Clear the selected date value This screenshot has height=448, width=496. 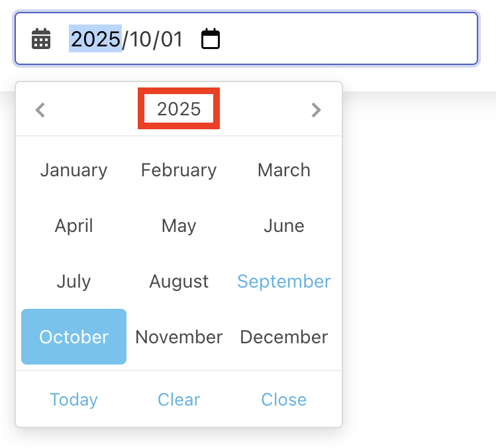[x=179, y=400]
